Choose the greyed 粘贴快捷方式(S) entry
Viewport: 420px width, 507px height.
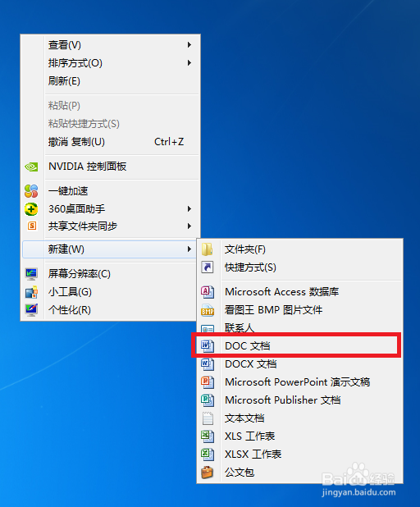click(x=110, y=124)
